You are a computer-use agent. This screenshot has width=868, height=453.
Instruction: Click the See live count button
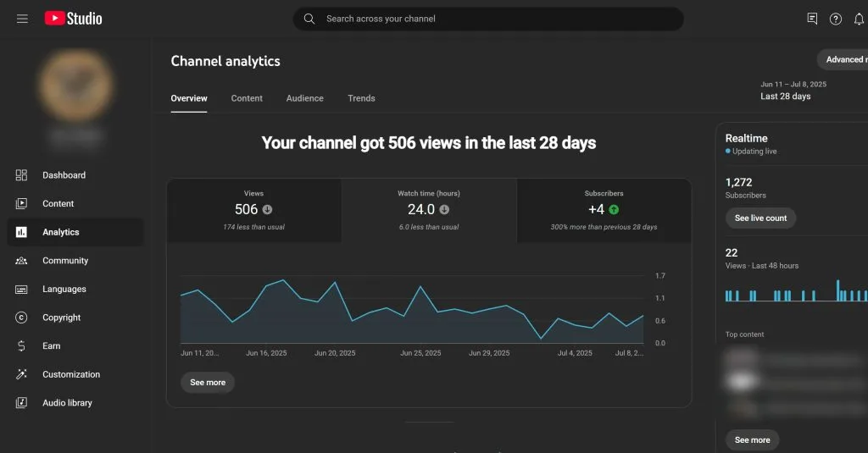(x=760, y=218)
